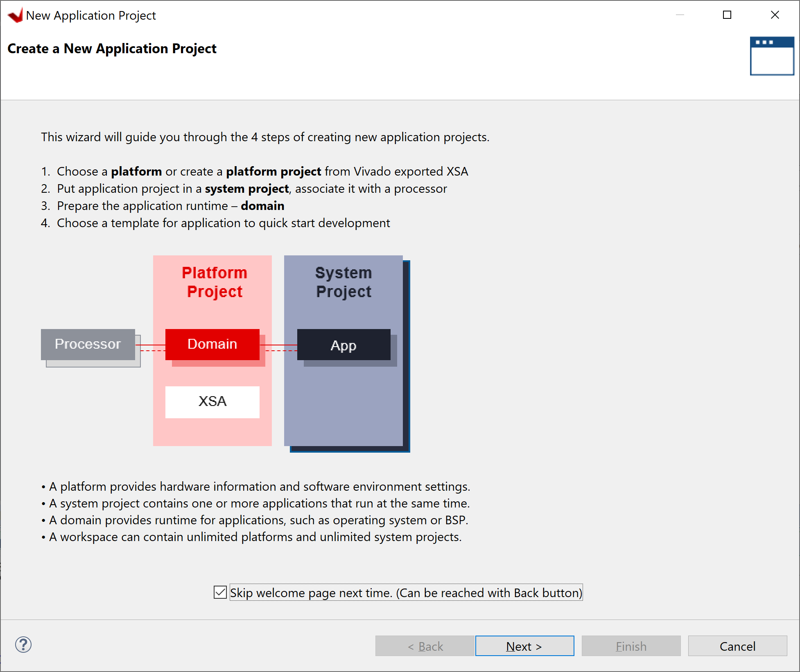Minimize the wizard dialog window
Screen dimensions: 800x672
pyautogui.click(x=680, y=15)
